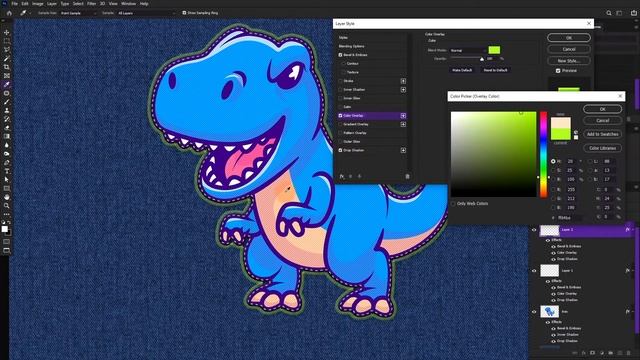Image resolution: width=640 pixels, height=360 pixels.
Task: Select the Move tool
Action: tap(7, 32)
